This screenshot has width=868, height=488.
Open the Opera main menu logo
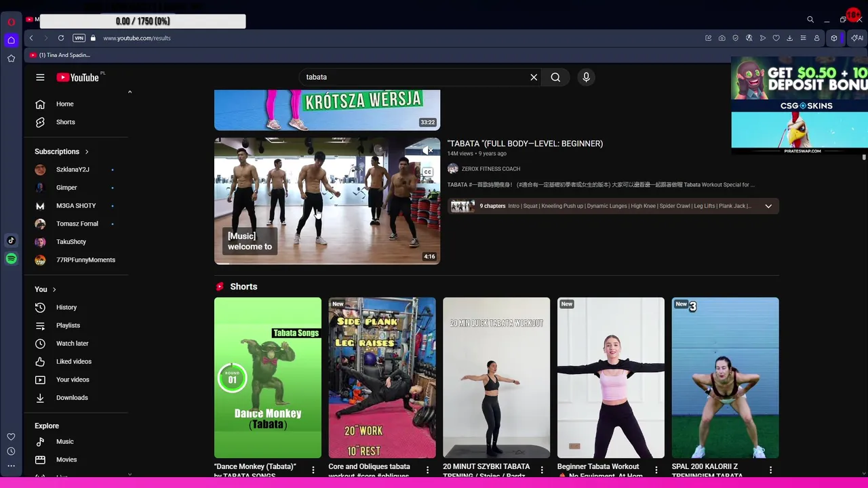pos(11,22)
